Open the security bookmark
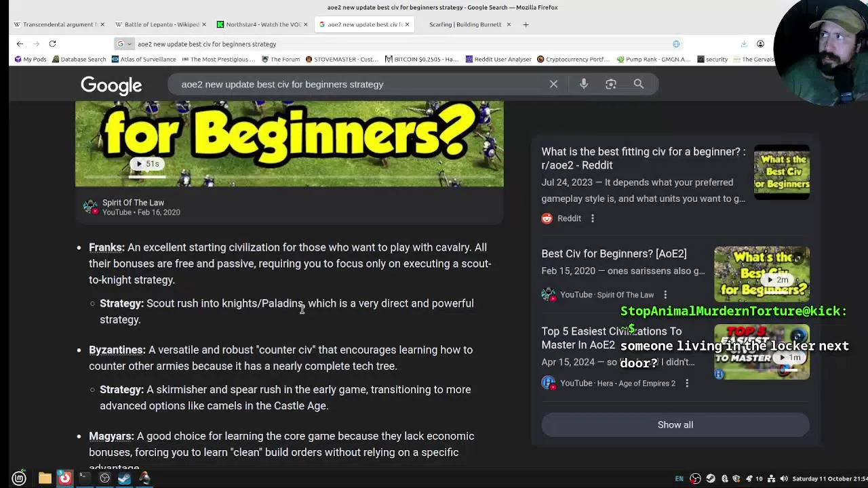 coord(712,59)
